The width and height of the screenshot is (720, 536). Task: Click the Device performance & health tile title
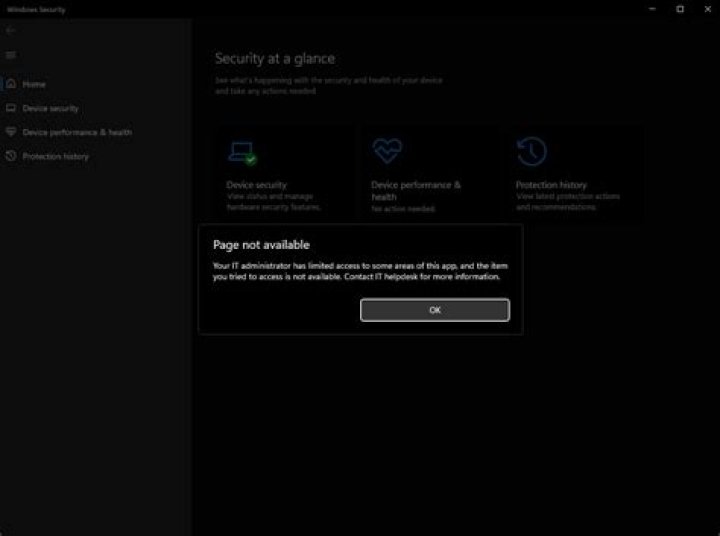(416, 191)
